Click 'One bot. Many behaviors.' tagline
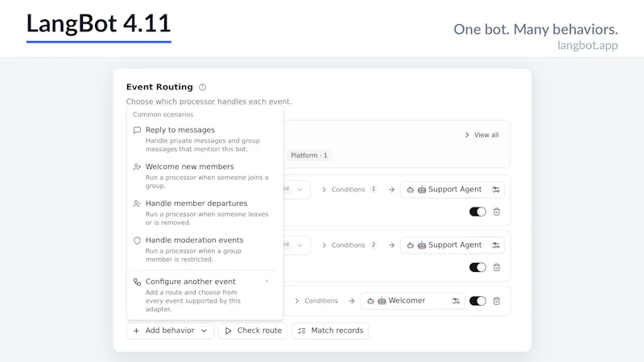 point(535,29)
